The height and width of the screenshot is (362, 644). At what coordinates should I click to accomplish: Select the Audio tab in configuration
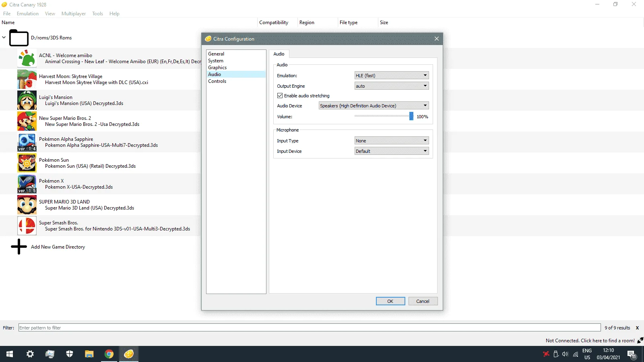click(x=279, y=54)
